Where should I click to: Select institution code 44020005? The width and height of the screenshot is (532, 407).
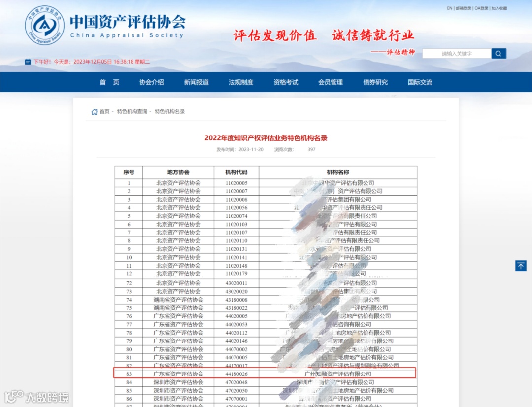pyautogui.click(x=236, y=316)
